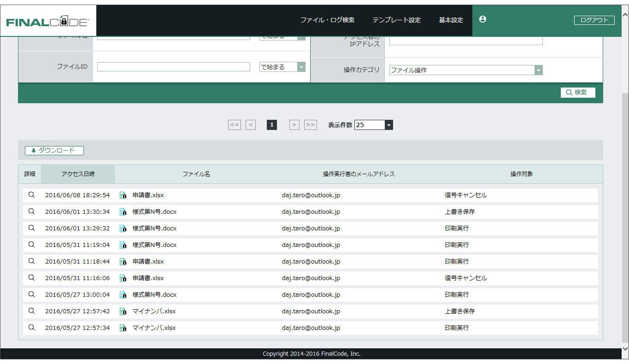Click the ログアウト button

coord(594,20)
